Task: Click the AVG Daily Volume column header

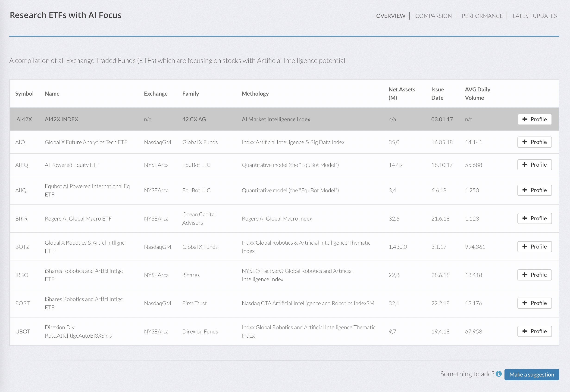Action: [x=477, y=93]
